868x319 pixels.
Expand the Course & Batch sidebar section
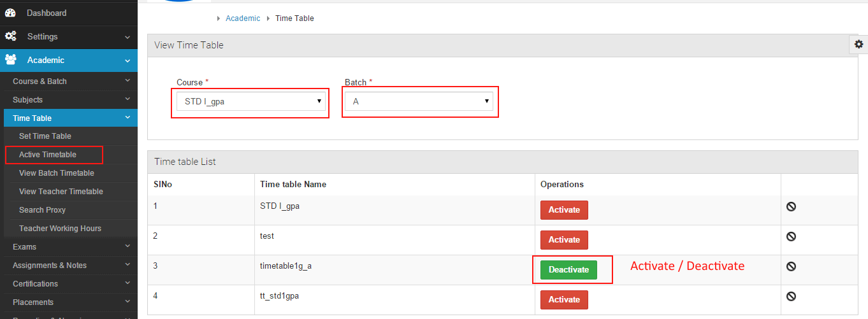point(69,81)
